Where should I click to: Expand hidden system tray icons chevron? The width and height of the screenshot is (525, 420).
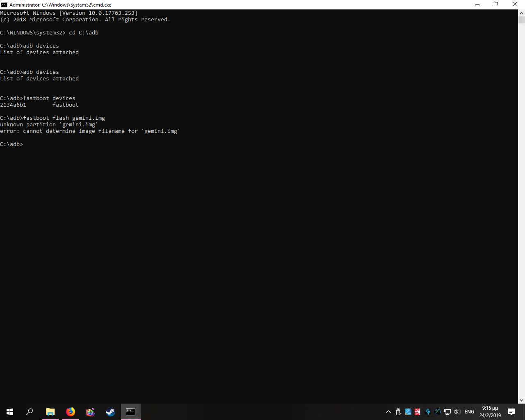point(388,412)
